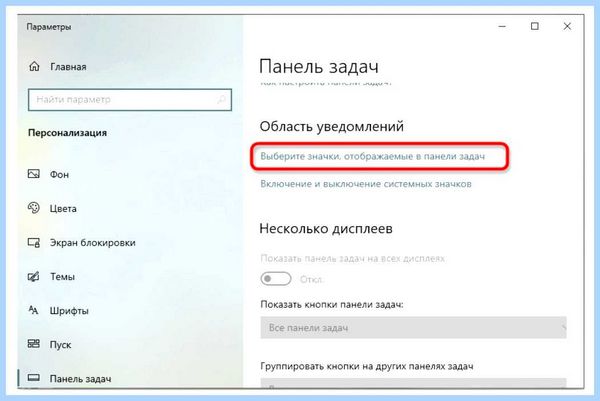
Task: Open the Фон personalization section
Action: coord(59,174)
